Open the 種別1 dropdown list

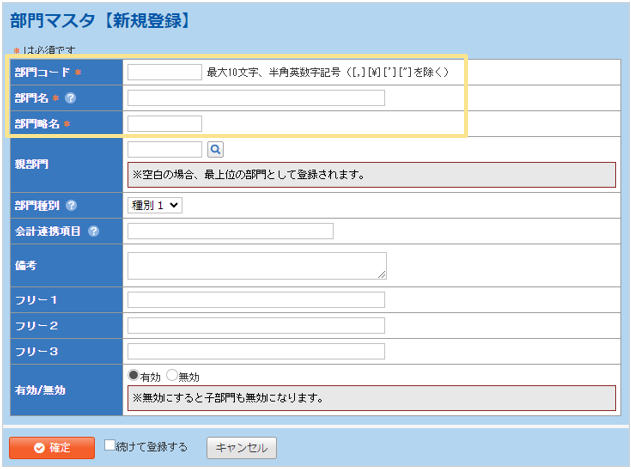[155, 205]
